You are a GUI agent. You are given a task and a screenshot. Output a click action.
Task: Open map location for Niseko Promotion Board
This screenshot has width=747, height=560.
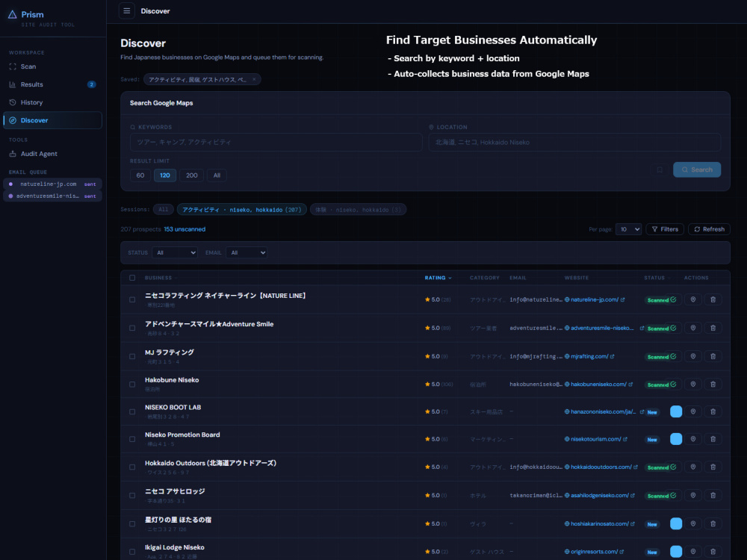pos(693,439)
